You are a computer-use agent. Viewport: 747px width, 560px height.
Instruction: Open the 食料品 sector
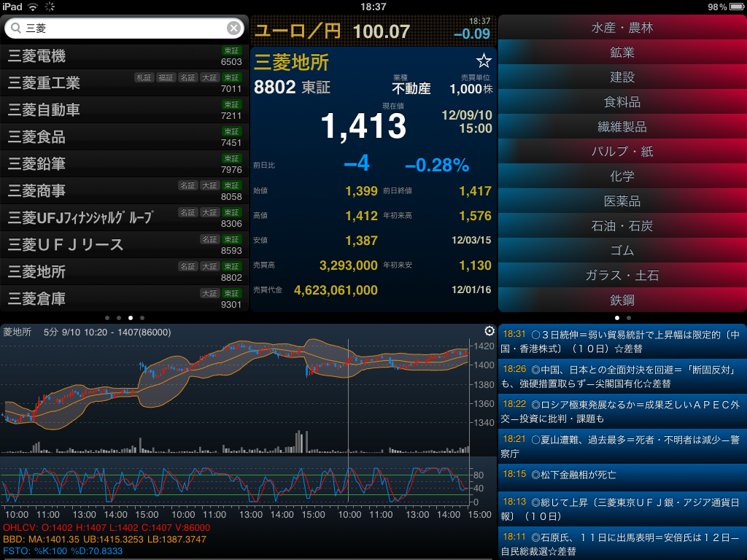coord(622,102)
